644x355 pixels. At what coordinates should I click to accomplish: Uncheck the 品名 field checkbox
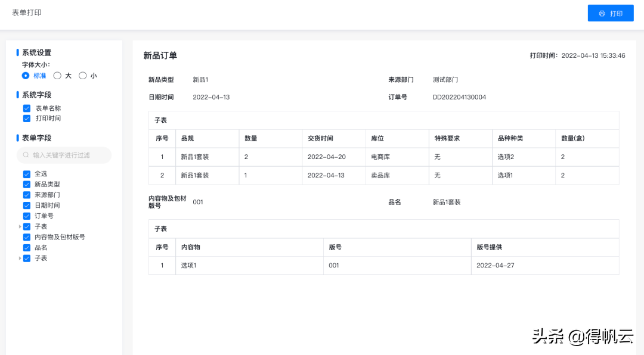click(x=27, y=248)
